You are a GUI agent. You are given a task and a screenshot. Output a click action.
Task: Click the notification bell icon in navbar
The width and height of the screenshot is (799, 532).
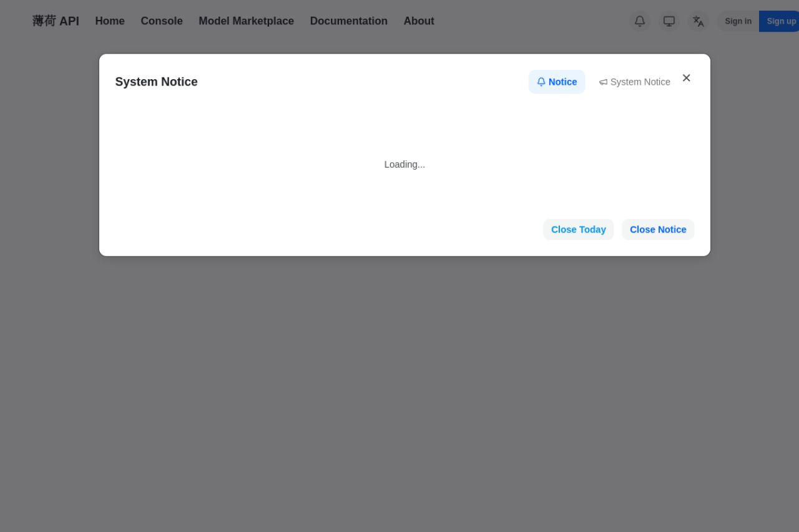coord(640,21)
